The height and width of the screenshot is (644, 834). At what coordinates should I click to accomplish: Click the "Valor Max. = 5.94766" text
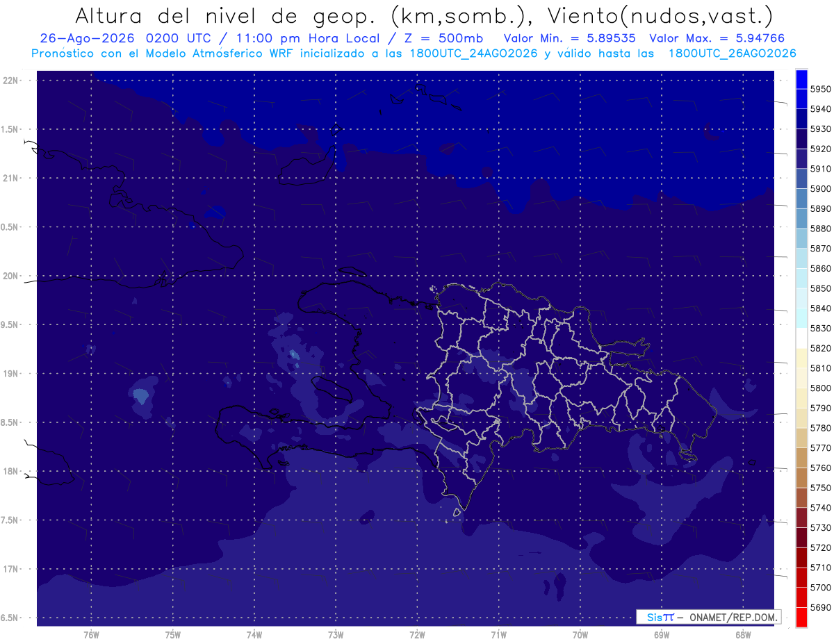[x=717, y=38]
